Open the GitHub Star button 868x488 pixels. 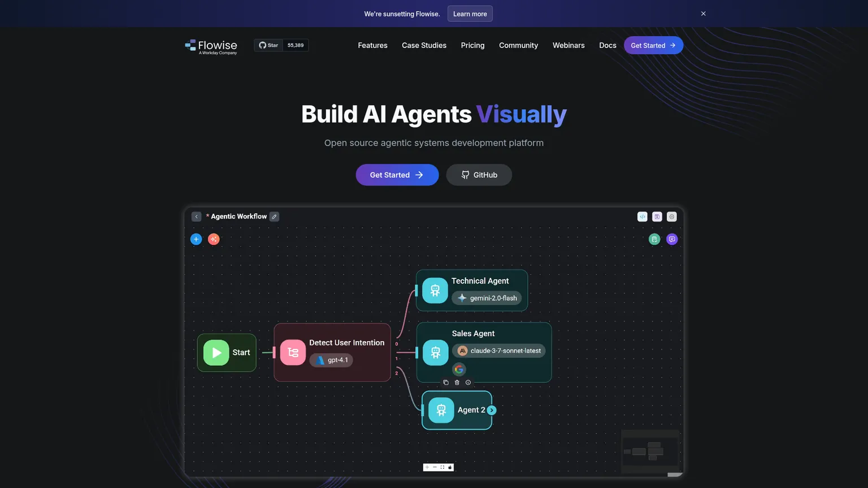[268, 45]
